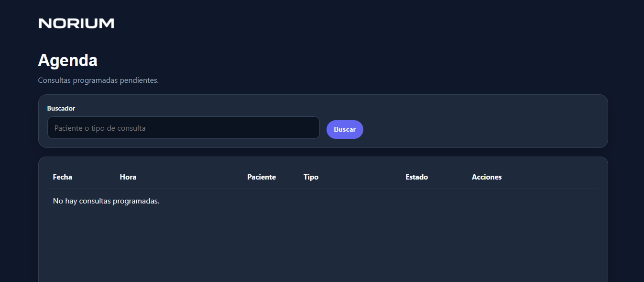This screenshot has width=644, height=282.
Task: Click the 'No hay consultas programadas' message
Action: [x=106, y=201]
